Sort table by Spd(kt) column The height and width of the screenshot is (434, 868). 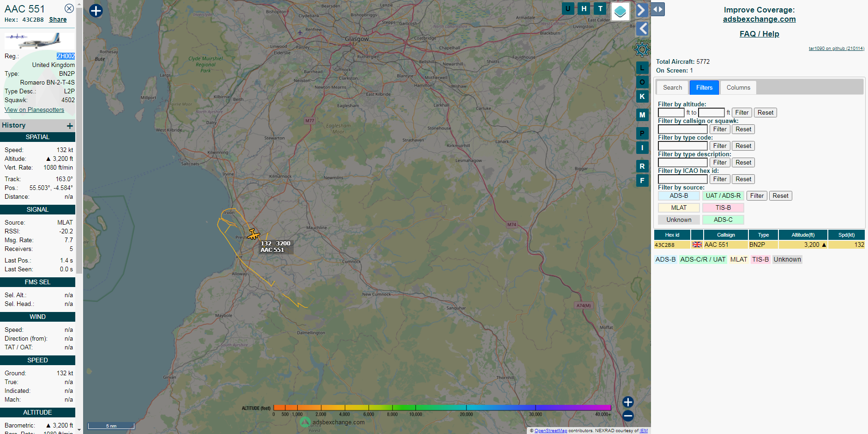coord(846,235)
